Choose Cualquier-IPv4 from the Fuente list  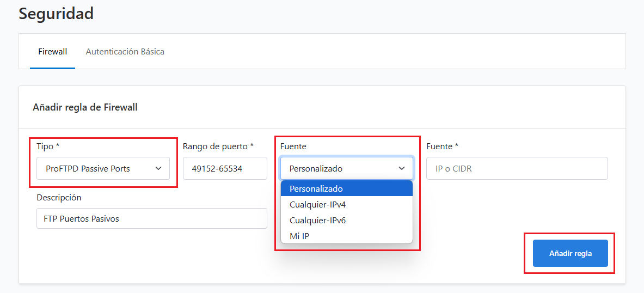tap(347, 204)
